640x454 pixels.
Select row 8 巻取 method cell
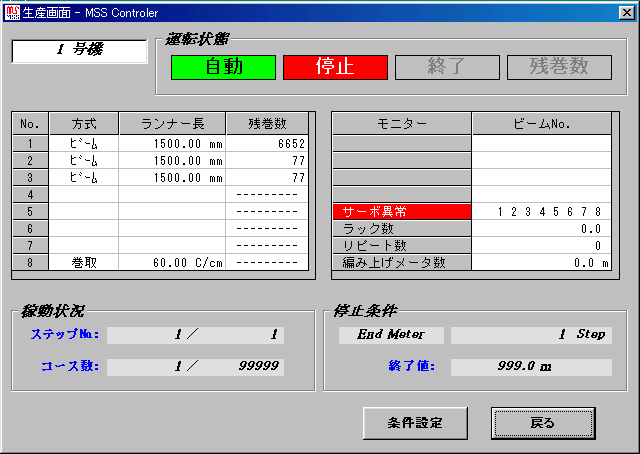(x=84, y=263)
